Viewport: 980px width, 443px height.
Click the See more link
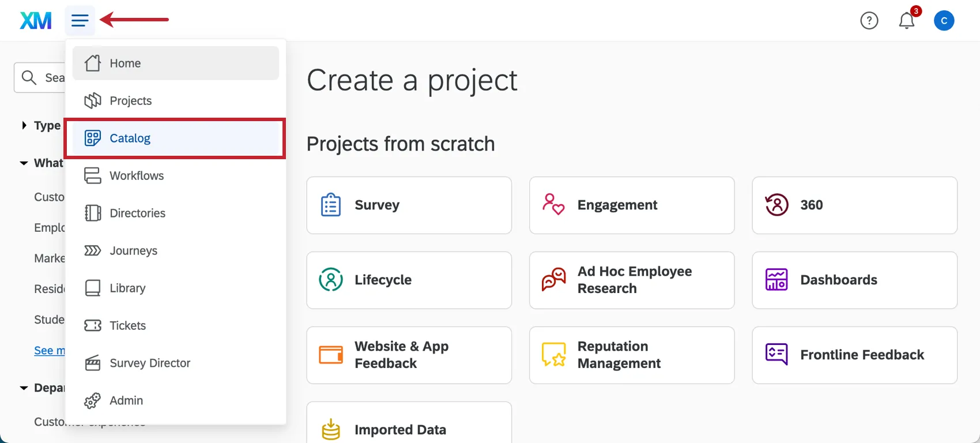point(50,350)
